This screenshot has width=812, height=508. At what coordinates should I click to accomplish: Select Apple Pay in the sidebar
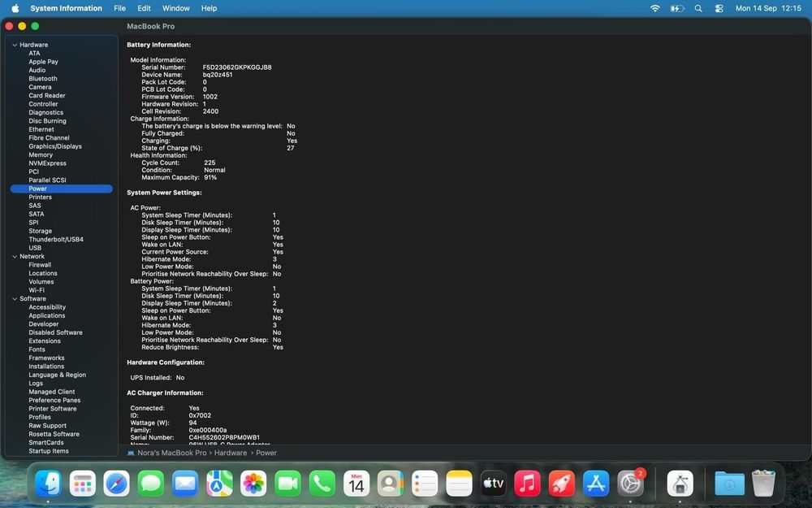point(44,62)
